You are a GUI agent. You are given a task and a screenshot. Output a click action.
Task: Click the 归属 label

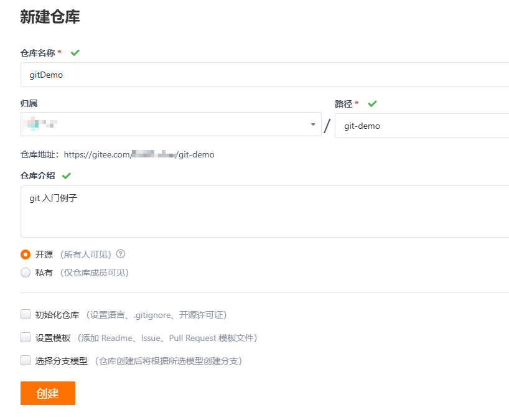pyautogui.click(x=29, y=103)
